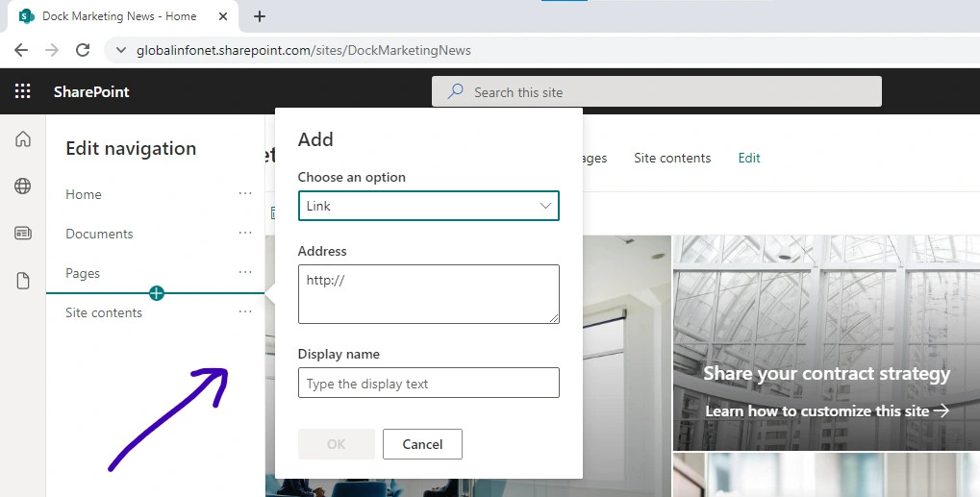This screenshot has height=497, width=980.
Task: Open ellipsis menu for Documents item
Action: 245,233
